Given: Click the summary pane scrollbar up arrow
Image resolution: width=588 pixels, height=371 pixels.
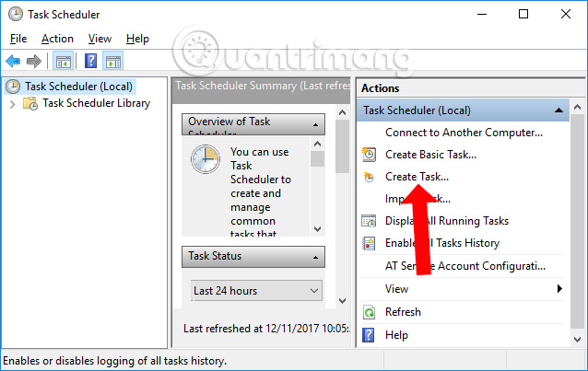Looking at the screenshot, I should point(342,112).
